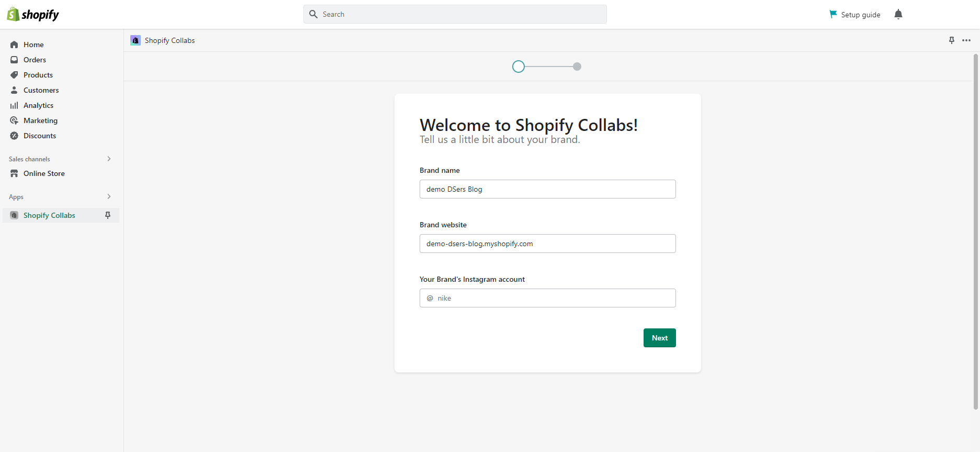The height and width of the screenshot is (452, 980).
Task: Open the Marketing section
Action: pos(40,120)
